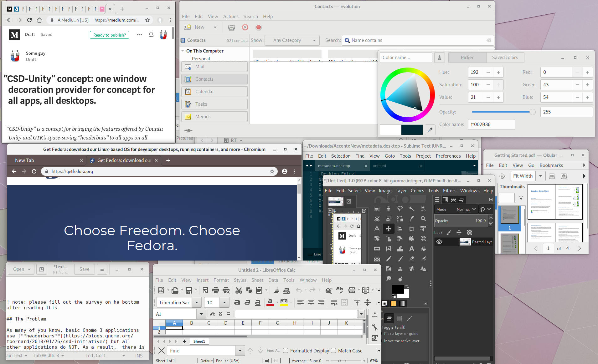Open the Memos view in Evolution sidebar
This screenshot has width=598, height=364.
click(x=214, y=117)
